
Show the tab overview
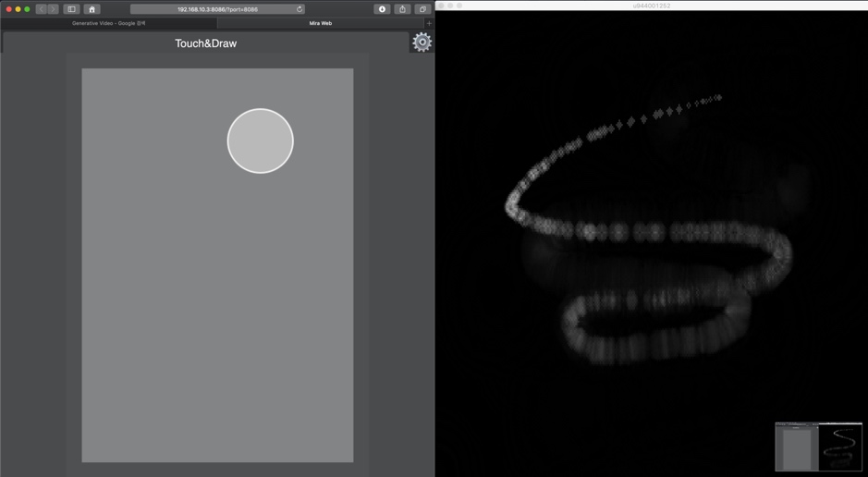(422, 9)
